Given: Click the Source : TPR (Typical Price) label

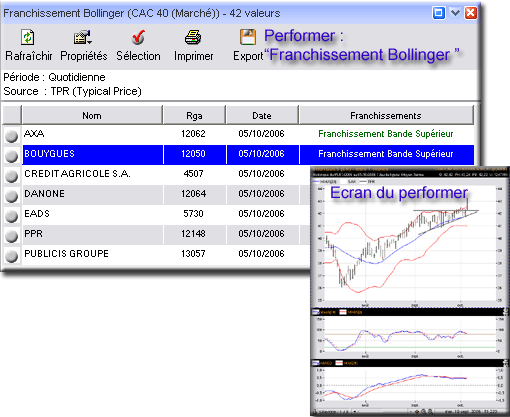Looking at the screenshot, I should click(72, 91).
